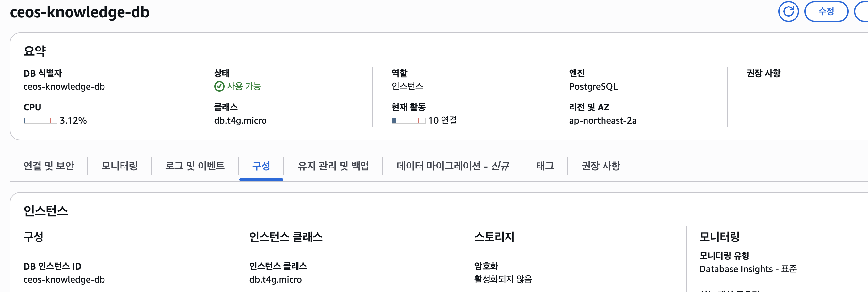Click the current activity connections bar
Screen dimensions: 868x292
(408, 121)
